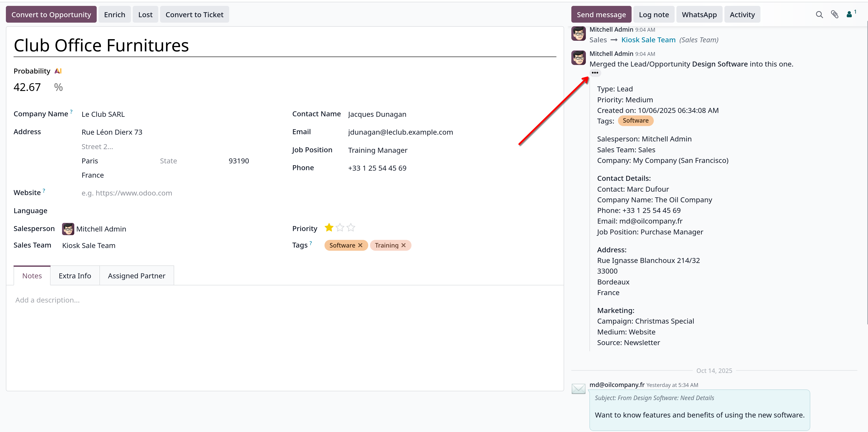
Task: Set priority to the third star
Action: pos(351,228)
